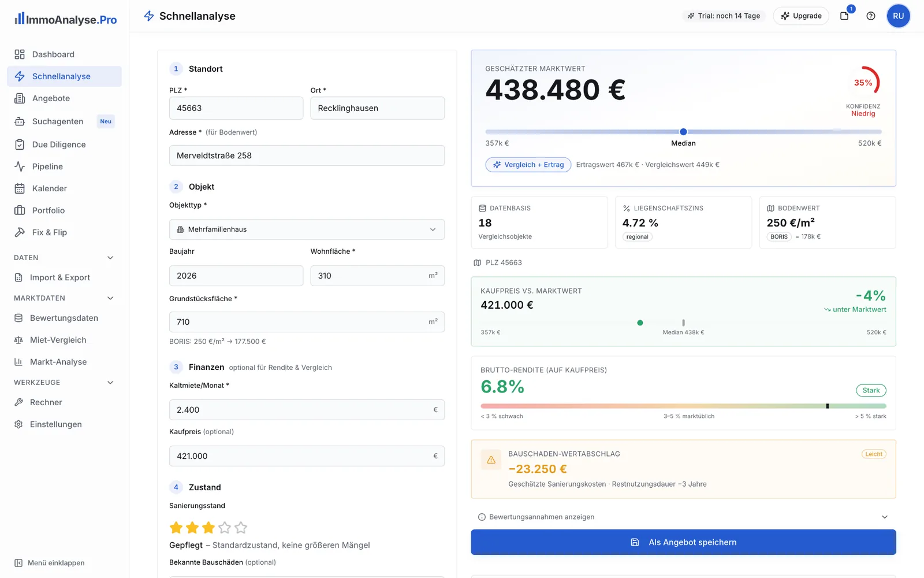
Task: Go to Angebote
Action: 64,98
